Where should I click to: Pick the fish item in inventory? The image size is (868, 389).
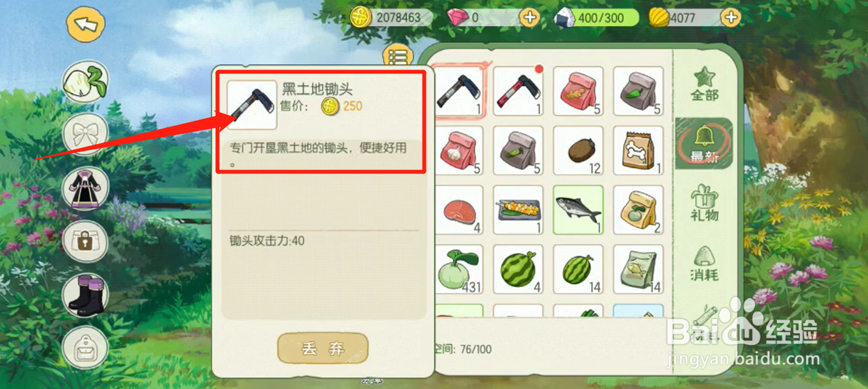pyautogui.click(x=578, y=210)
